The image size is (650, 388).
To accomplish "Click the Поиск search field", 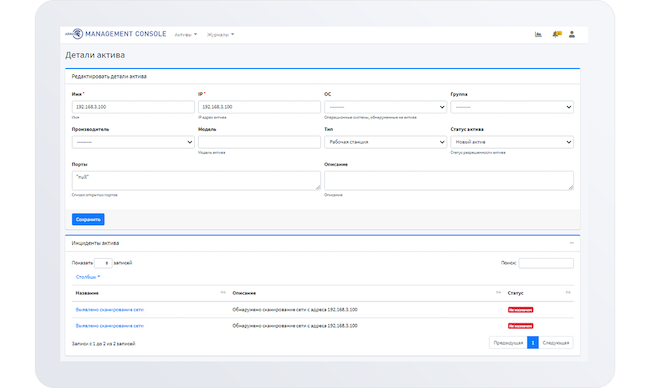I will pyautogui.click(x=546, y=263).
